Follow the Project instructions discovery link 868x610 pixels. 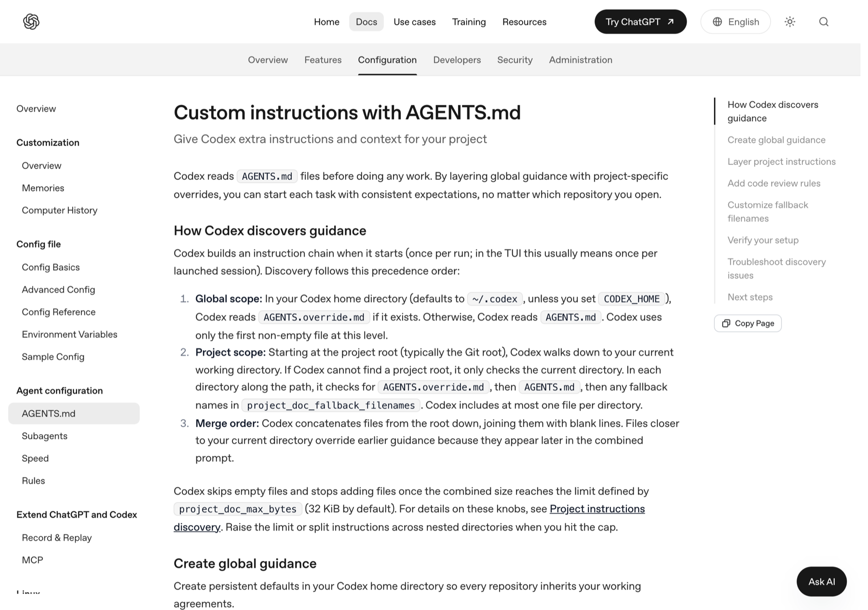coord(597,509)
